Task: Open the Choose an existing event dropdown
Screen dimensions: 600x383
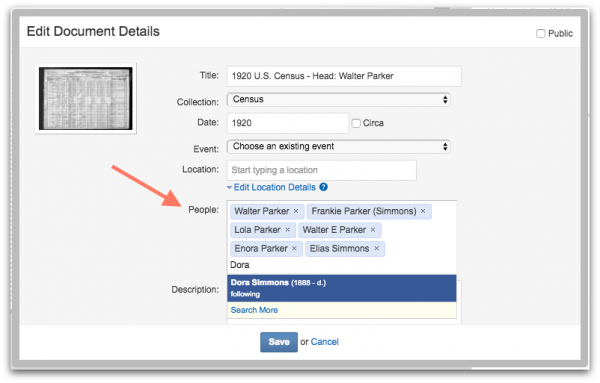Action: point(339,147)
